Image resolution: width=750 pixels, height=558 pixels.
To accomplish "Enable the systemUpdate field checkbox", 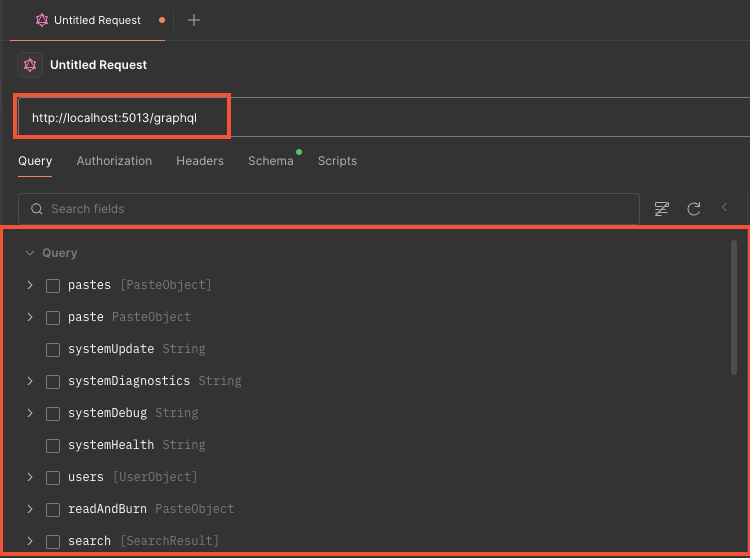I will tap(53, 349).
